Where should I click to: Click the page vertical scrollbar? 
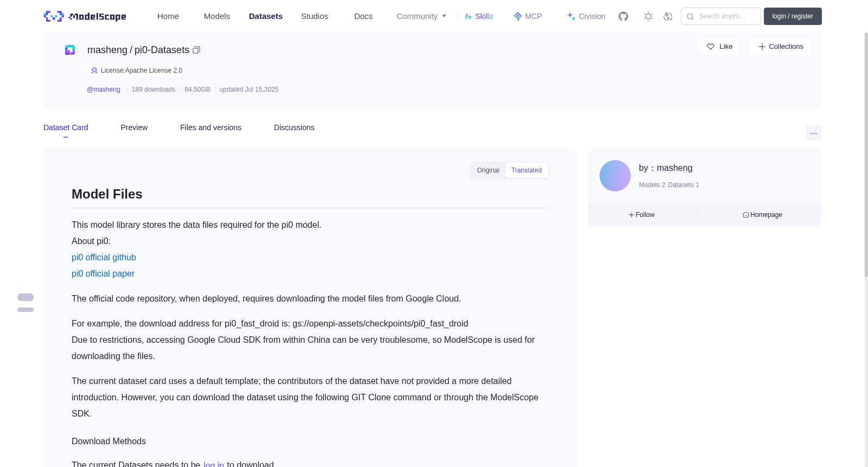coord(866,155)
